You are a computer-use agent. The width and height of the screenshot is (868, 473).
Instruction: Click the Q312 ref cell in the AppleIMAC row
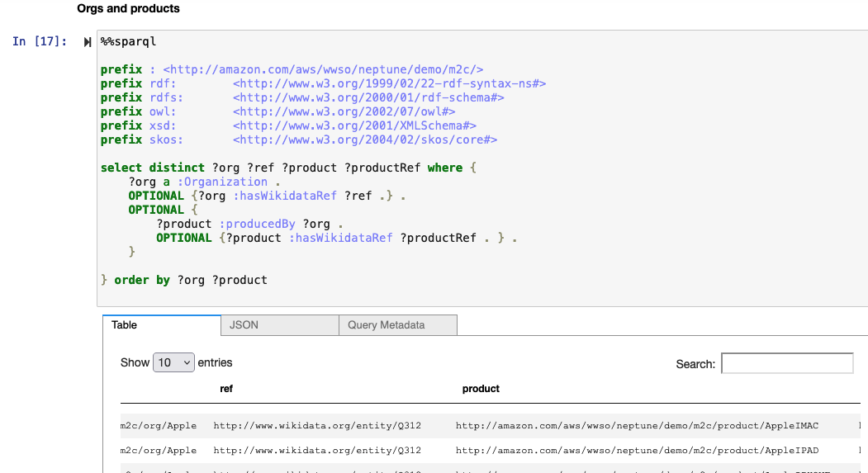(317, 425)
